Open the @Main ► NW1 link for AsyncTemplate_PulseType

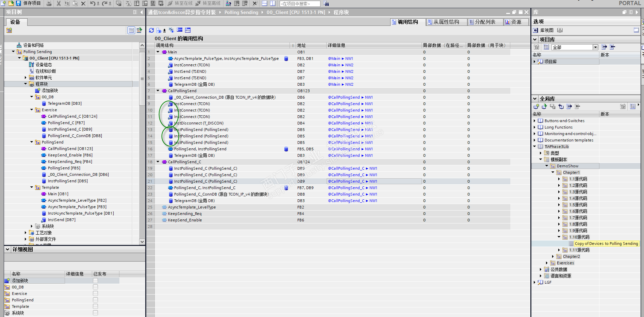click(x=341, y=59)
